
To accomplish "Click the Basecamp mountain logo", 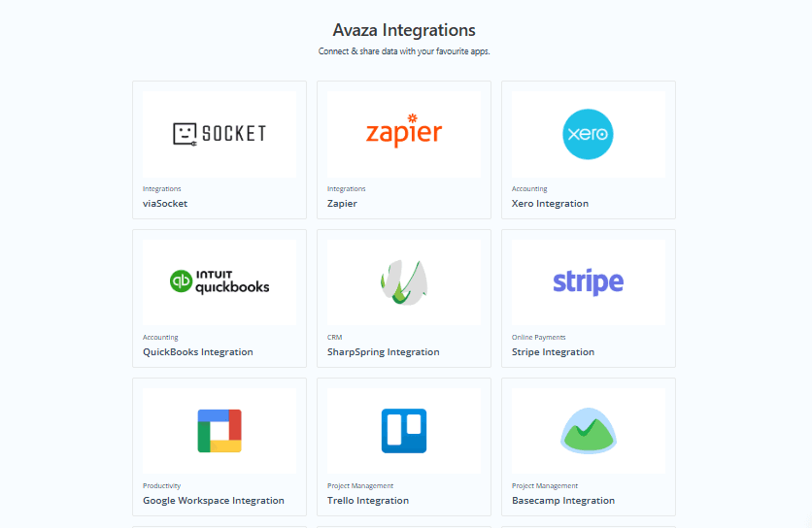I will coord(589,431).
